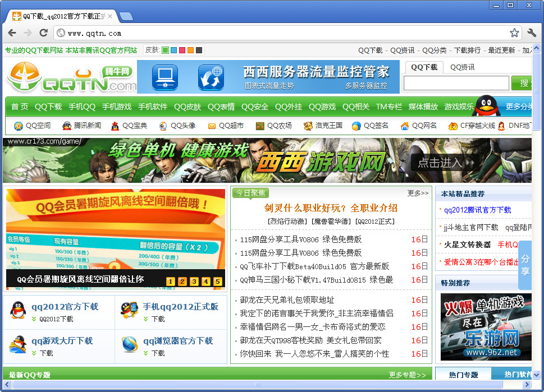Click browser icon beside qq浏览器官方下载
The width and height of the screenshot is (544, 392).
(x=130, y=344)
